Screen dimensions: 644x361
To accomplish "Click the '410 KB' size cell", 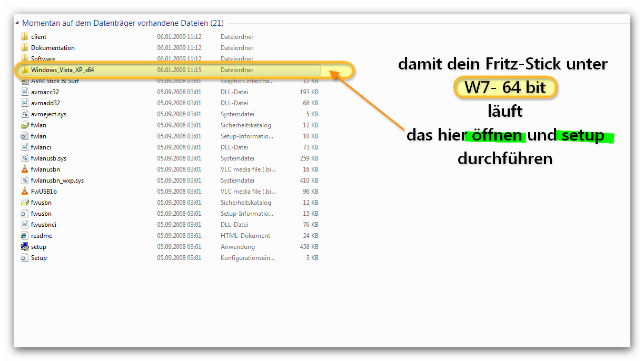I will tap(309, 180).
